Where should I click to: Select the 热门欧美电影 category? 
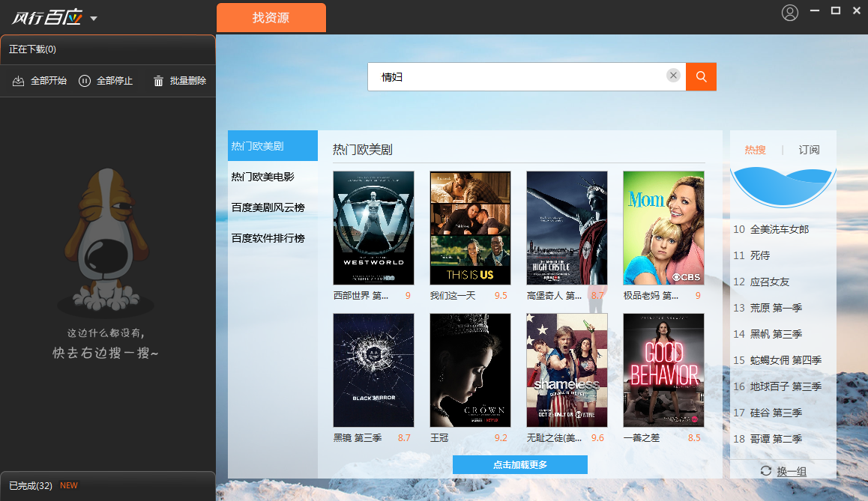coord(273,177)
